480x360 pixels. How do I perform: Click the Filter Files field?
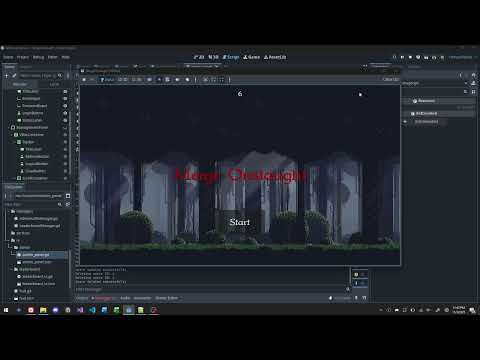(33, 204)
